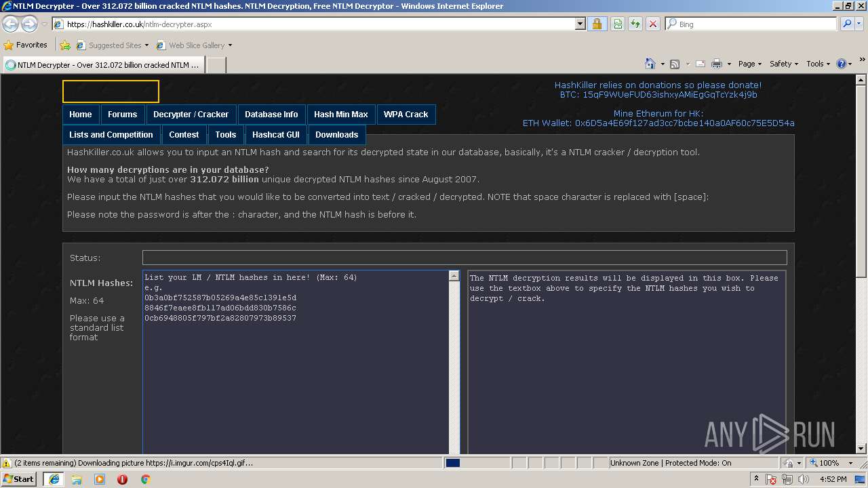Open the red Opera taskbar icon

tap(123, 479)
